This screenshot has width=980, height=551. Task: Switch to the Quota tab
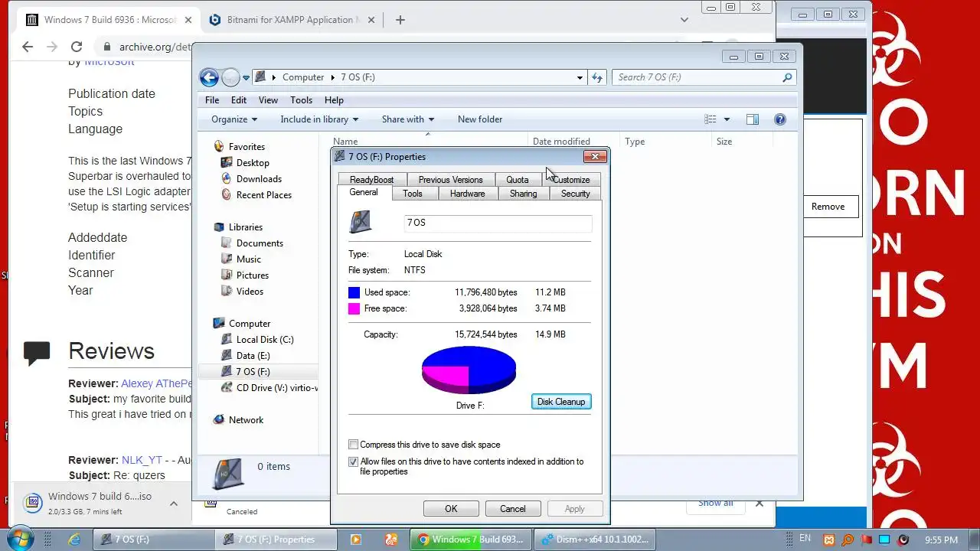(x=518, y=180)
